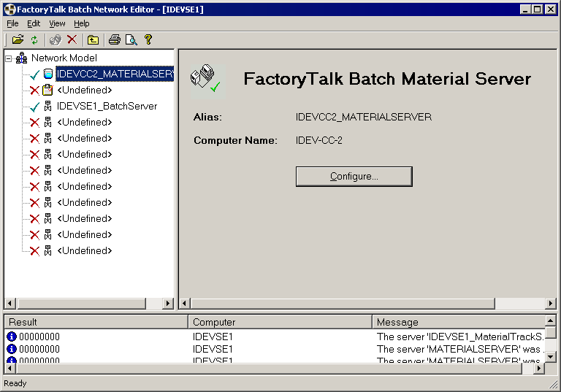The width and height of the screenshot is (561, 392).
Task: Click the material server database icon in tree
Action: [48, 74]
